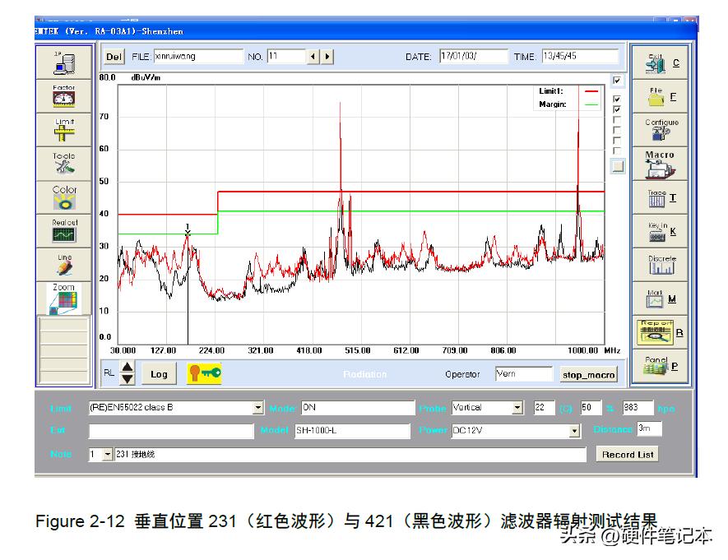Expand the Limit EN55022 class B dropdown
728x560 pixels.
pyautogui.click(x=258, y=408)
